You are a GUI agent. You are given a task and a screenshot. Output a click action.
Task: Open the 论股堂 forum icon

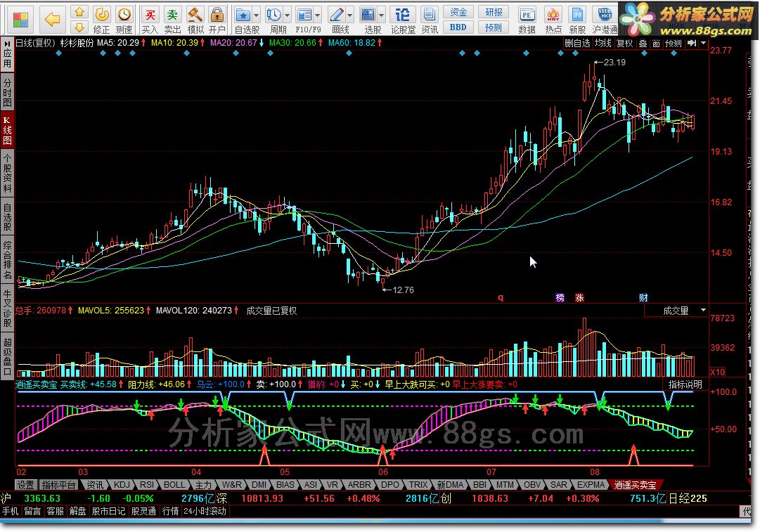pos(403,15)
